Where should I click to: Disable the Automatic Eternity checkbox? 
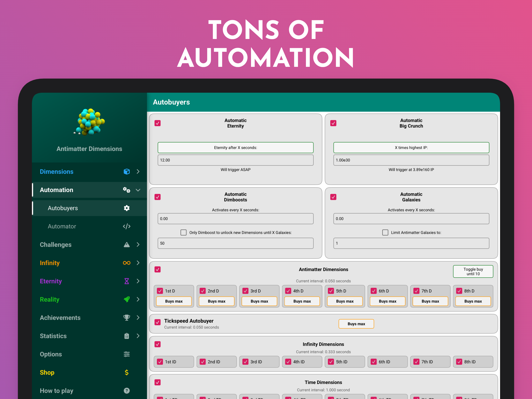pos(158,123)
